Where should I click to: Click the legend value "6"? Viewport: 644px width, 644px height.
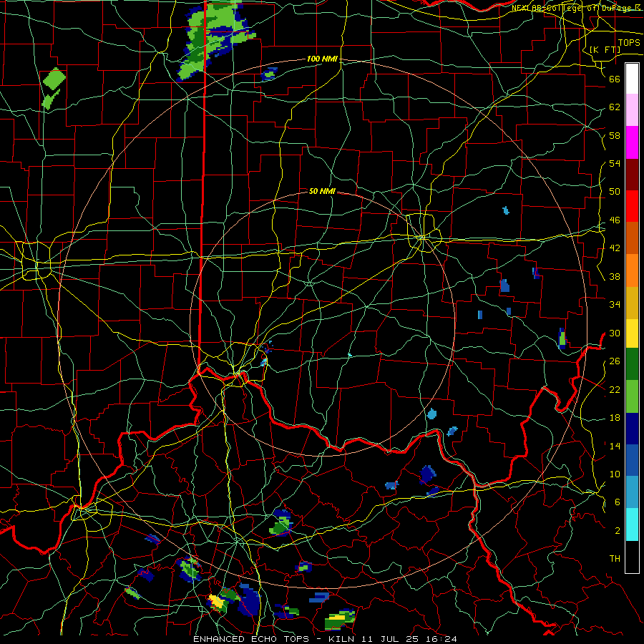617,502
